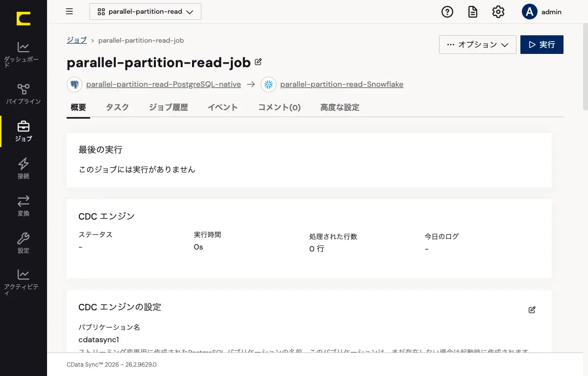Open parallel-partition-read-Snowflake connection link
Screen dimensions: 588x376
pyautogui.click(x=342, y=84)
